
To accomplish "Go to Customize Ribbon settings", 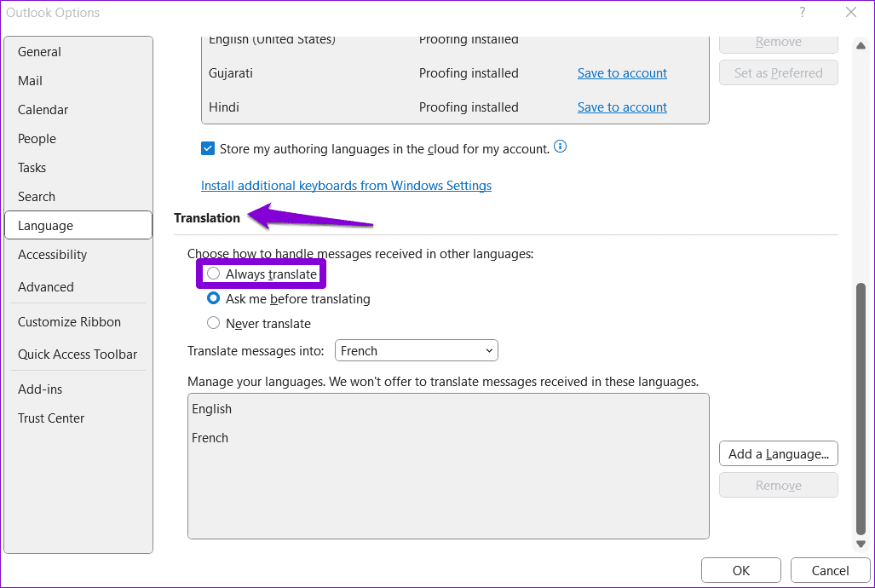I will (78, 322).
